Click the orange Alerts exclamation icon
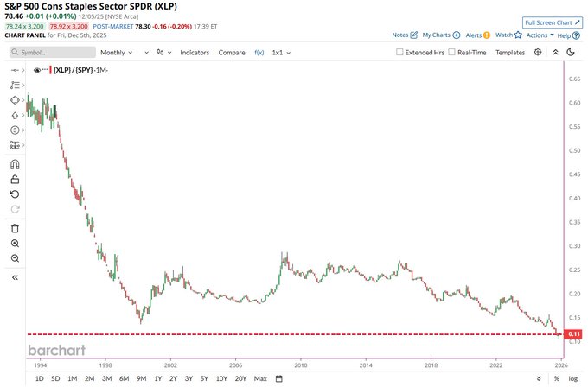Viewport: 588px width, 387px height. click(487, 35)
